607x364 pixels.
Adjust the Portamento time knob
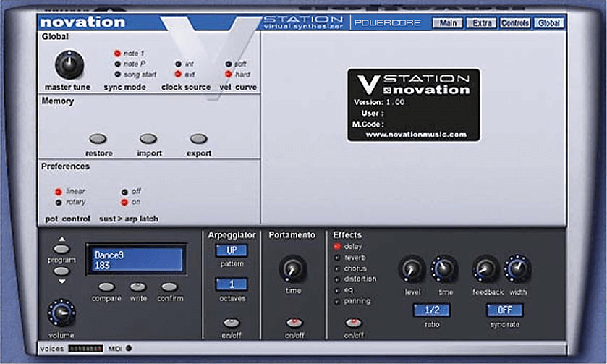(293, 268)
